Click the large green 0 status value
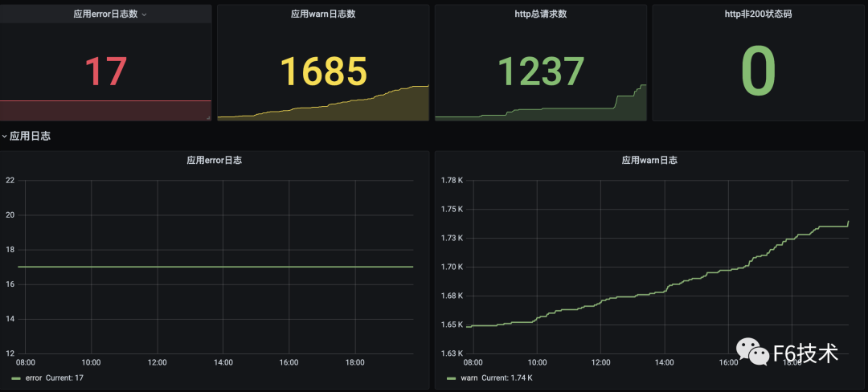 click(758, 71)
